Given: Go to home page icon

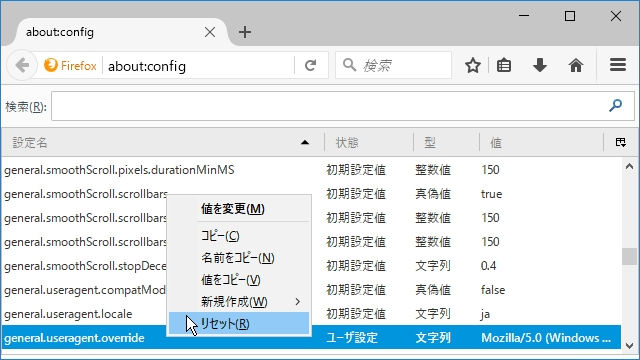Looking at the screenshot, I should 576,65.
